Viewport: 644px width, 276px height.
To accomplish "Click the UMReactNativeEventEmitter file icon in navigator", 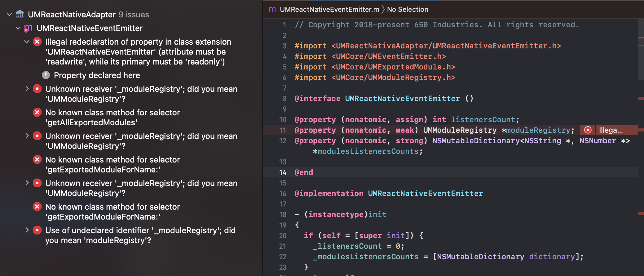I will [28, 28].
